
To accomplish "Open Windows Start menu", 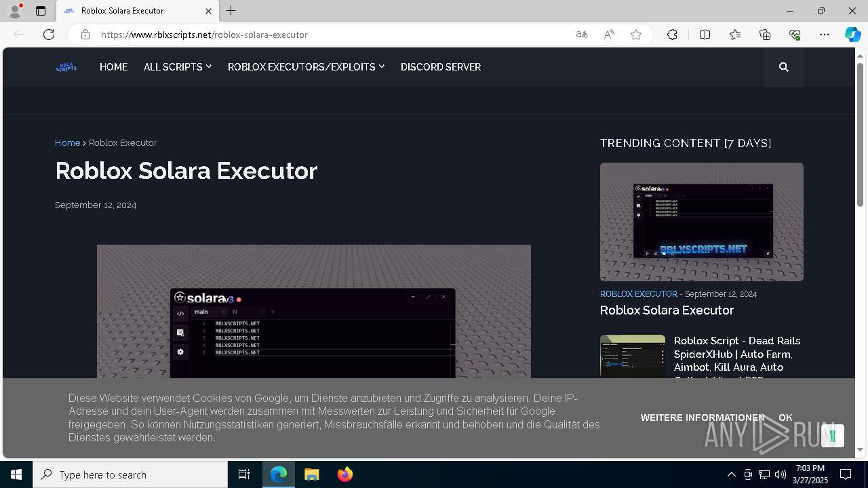I will [x=16, y=474].
